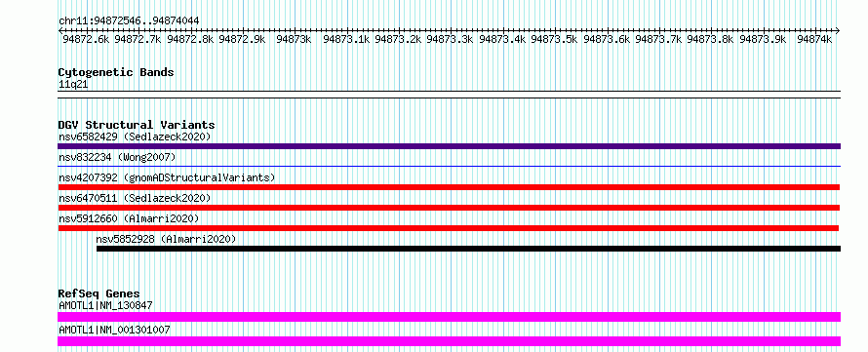Viewport: 868px width, 352px height.
Task: Open the AMOTL1|NM_130847 gene label
Action: pos(105,305)
